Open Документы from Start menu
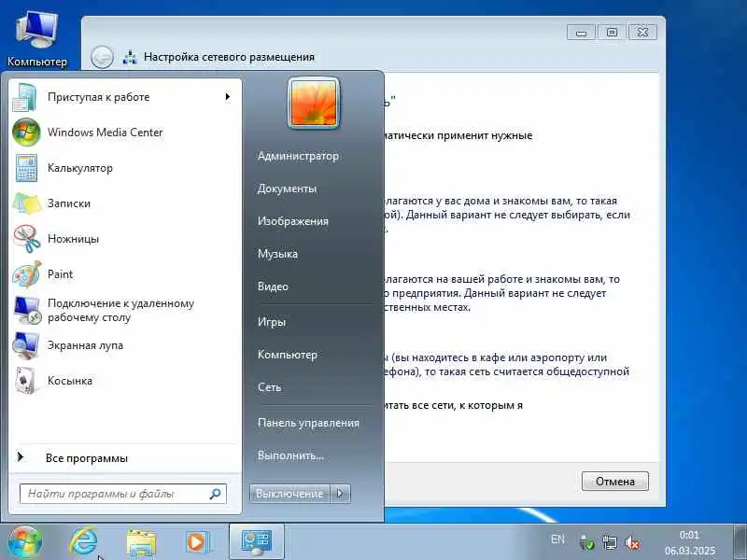747x560 pixels. click(x=287, y=189)
